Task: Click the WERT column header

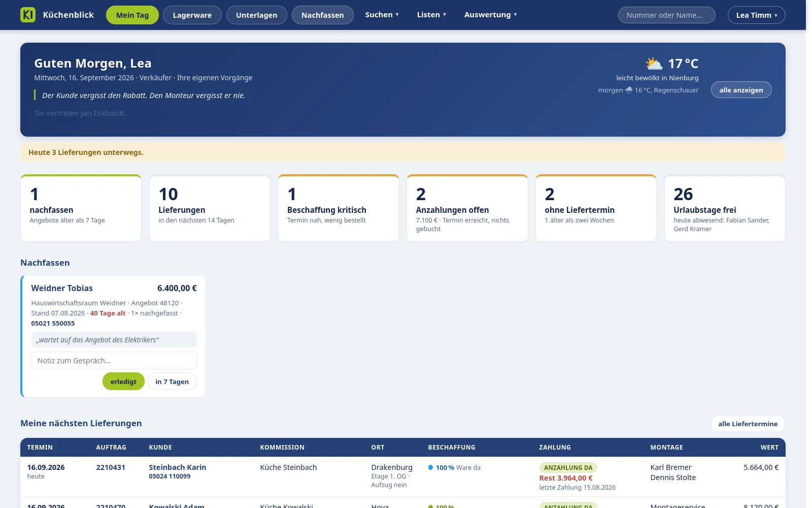Action: tap(769, 448)
